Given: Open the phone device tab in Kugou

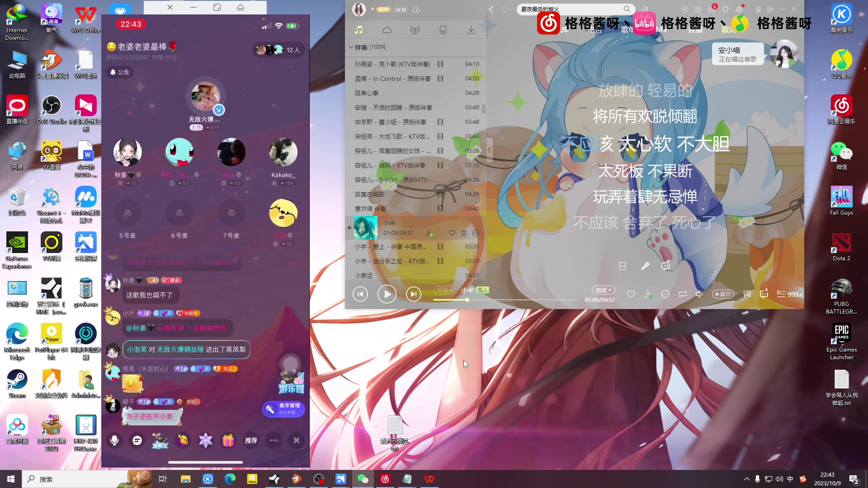Looking at the screenshot, I should [443, 30].
